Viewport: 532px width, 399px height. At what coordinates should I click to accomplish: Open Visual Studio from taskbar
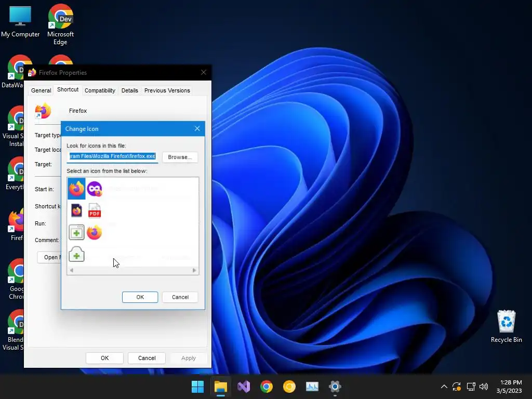click(244, 387)
